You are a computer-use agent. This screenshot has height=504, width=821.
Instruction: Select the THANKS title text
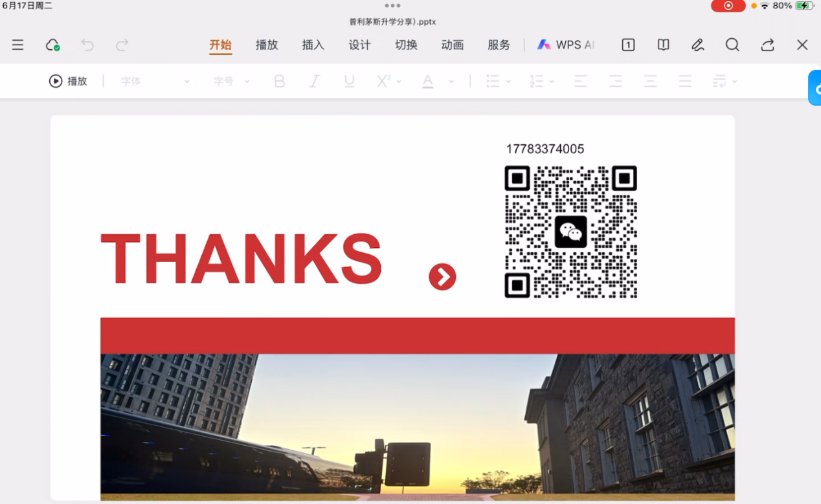242,258
